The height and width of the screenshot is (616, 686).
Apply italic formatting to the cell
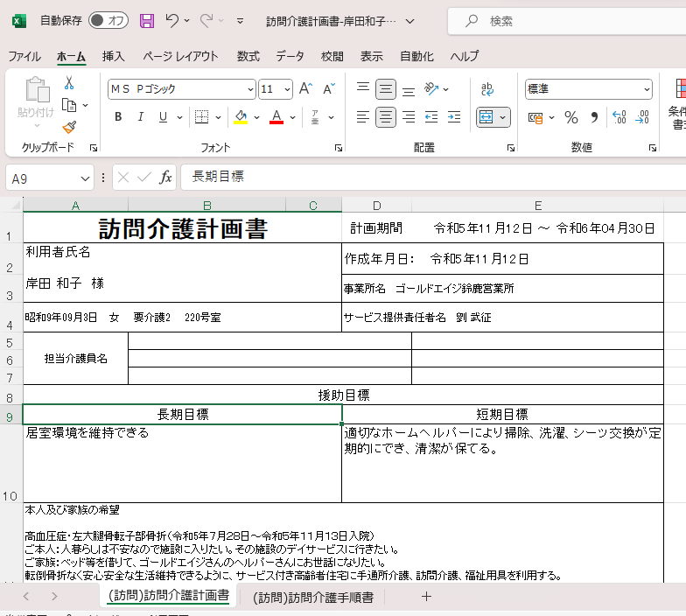[x=140, y=117]
